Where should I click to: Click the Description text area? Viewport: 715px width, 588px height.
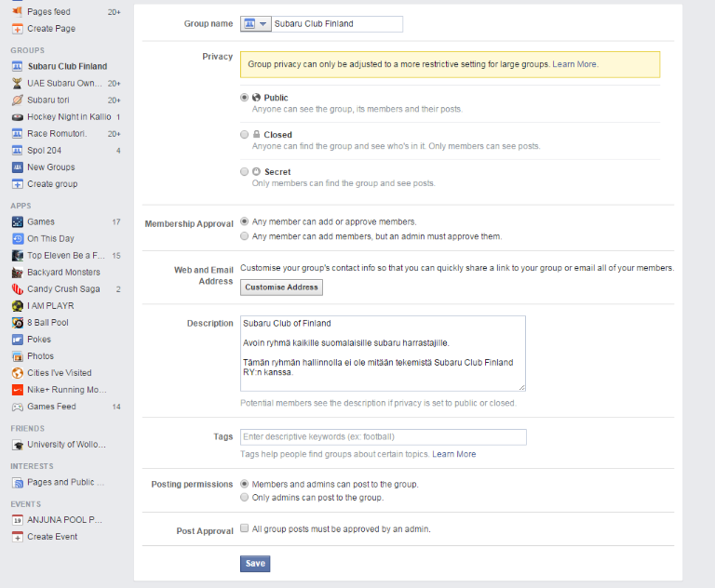[383, 354]
